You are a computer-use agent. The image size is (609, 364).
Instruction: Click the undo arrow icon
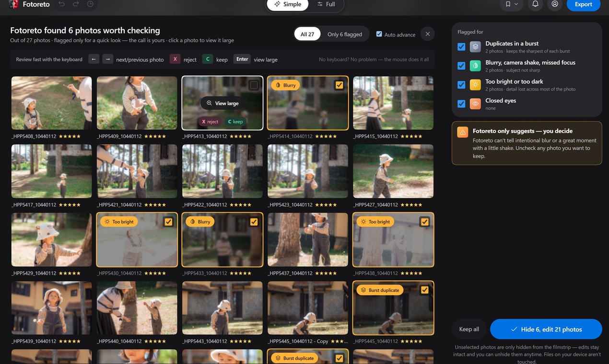(61, 4)
